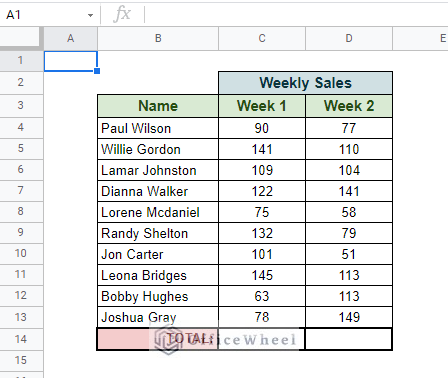Select row 12 header
This screenshot has width=448, height=378.
point(21,296)
